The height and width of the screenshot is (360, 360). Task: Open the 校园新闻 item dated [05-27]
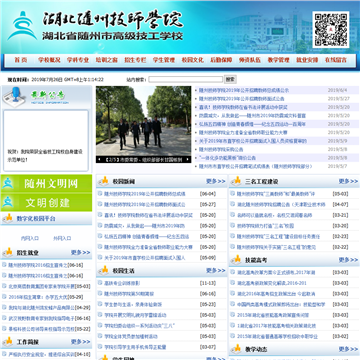145,204
